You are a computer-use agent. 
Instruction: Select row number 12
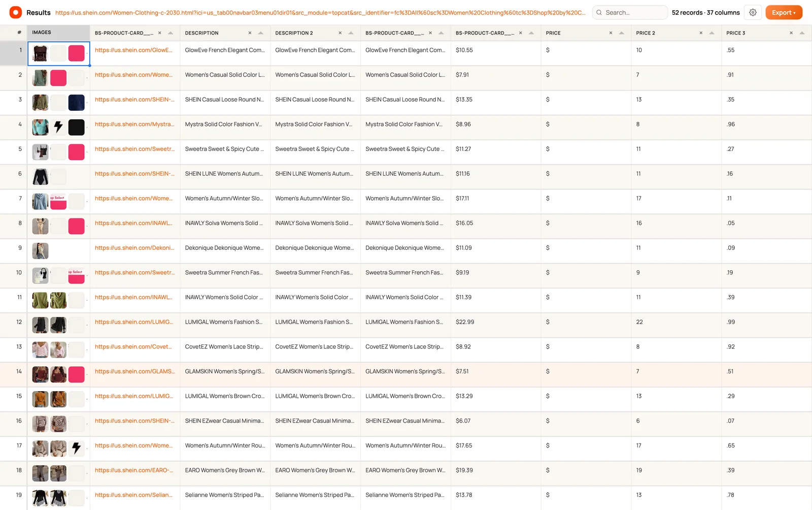(x=19, y=322)
